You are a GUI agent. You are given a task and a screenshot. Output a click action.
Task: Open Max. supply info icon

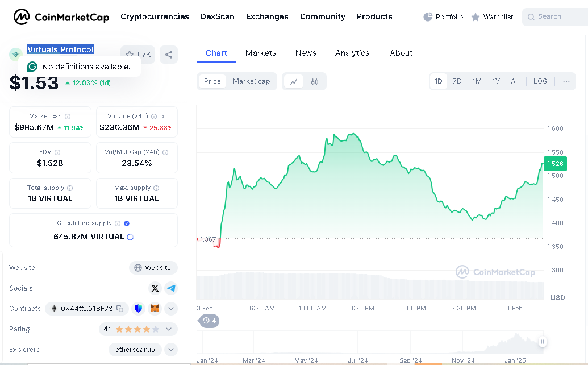coord(156,188)
